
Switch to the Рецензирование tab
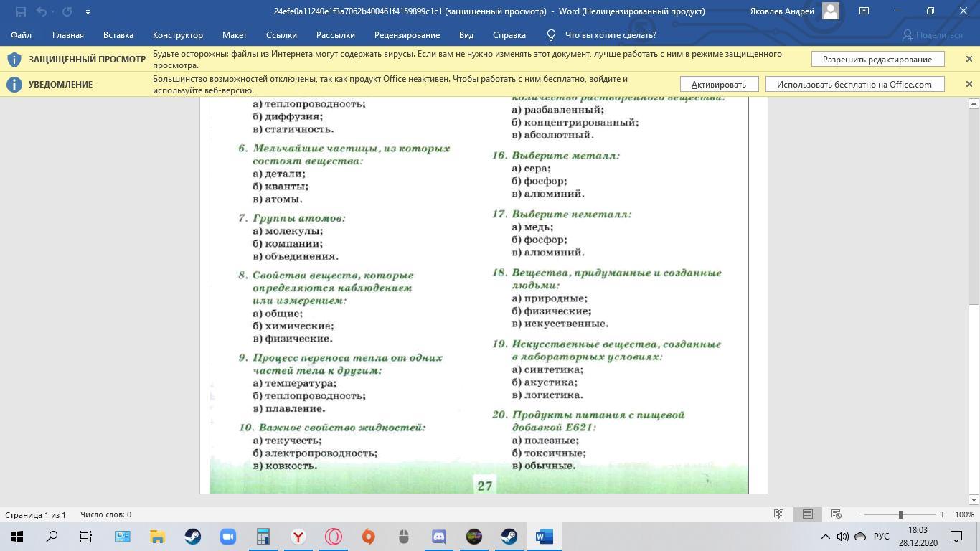tap(407, 34)
